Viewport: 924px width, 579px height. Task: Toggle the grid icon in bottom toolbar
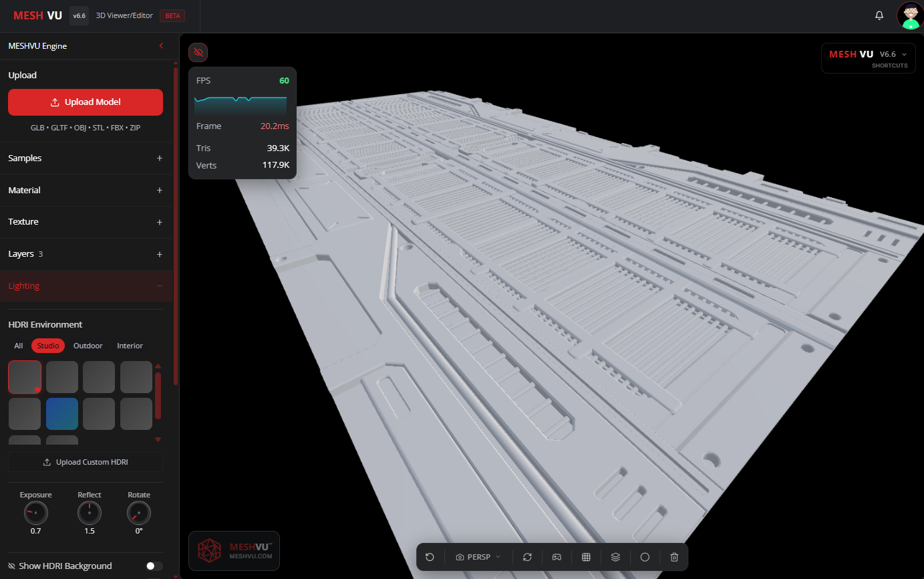(x=586, y=557)
